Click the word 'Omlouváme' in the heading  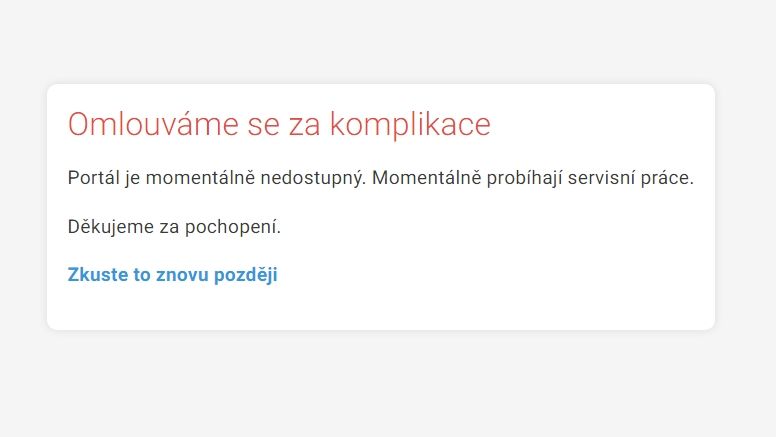click(153, 124)
